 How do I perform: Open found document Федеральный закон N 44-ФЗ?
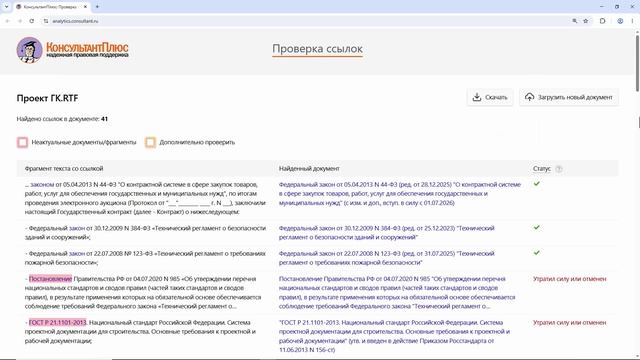click(x=400, y=193)
